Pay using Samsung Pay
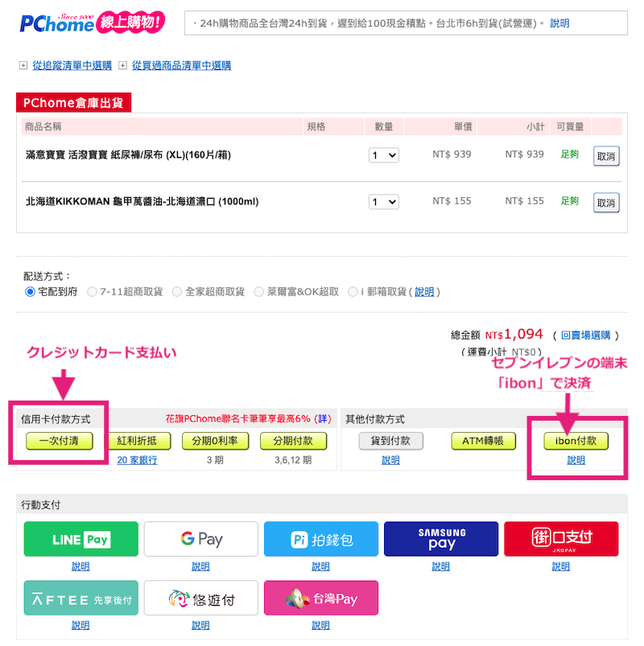 click(441, 539)
